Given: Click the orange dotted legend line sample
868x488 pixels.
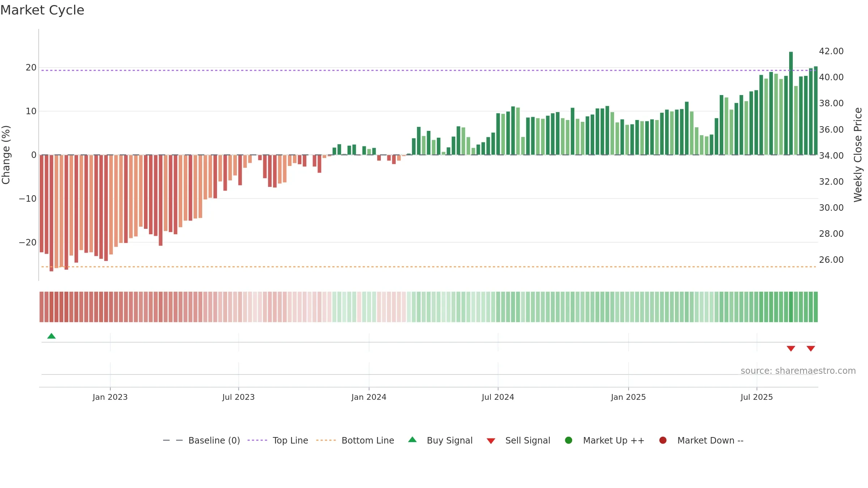Looking at the screenshot, I should pos(326,440).
